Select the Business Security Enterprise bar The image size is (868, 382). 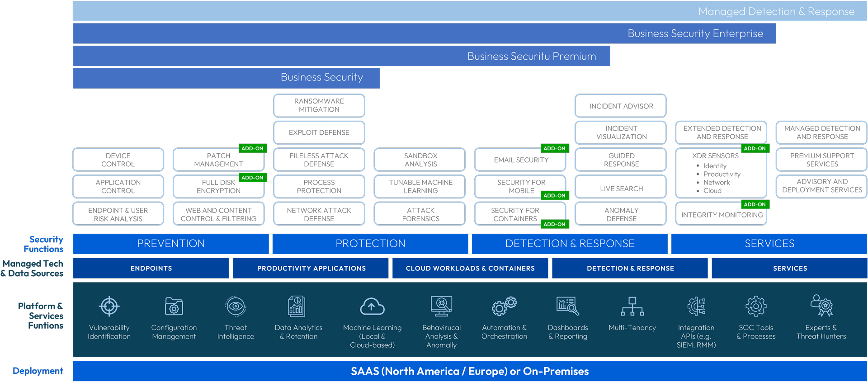coord(425,33)
